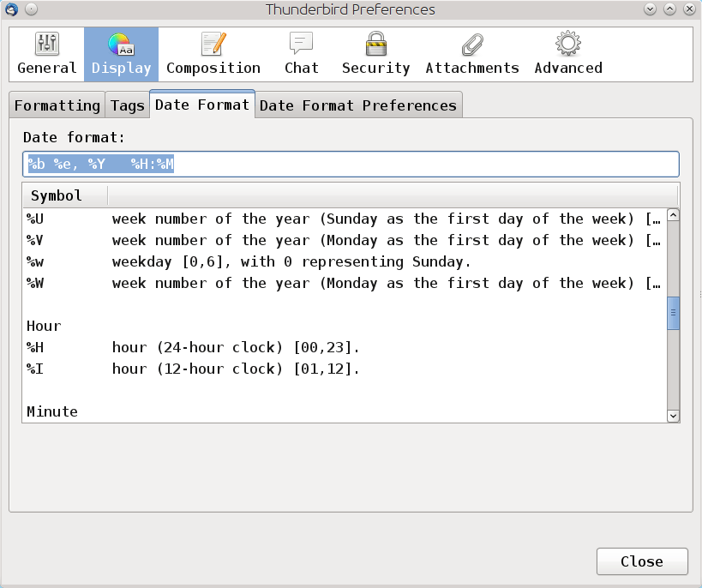The image size is (702, 588).
Task: Click the vertical scrollbar thumb
Action: click(x=673, y=315)
